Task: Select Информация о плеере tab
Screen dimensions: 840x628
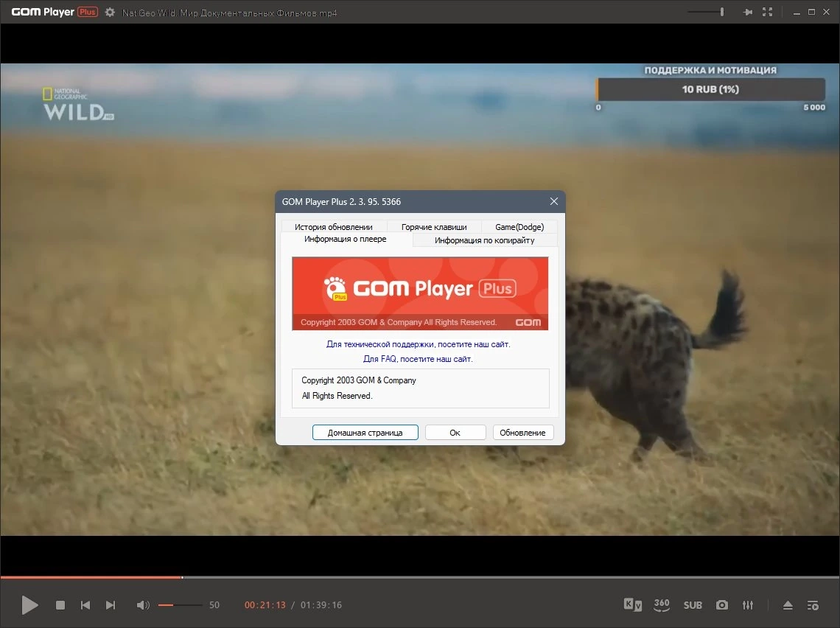Action: tap(346, 239)
